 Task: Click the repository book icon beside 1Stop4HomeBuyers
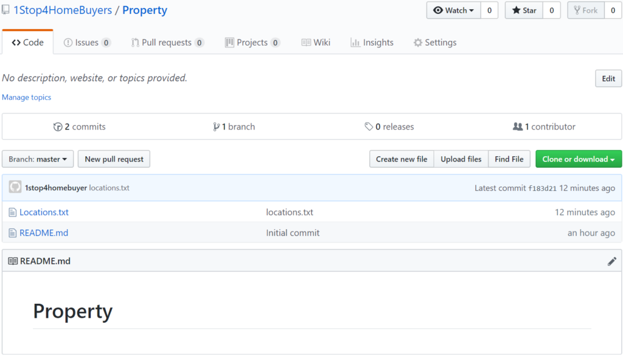[x=5, y=10]
